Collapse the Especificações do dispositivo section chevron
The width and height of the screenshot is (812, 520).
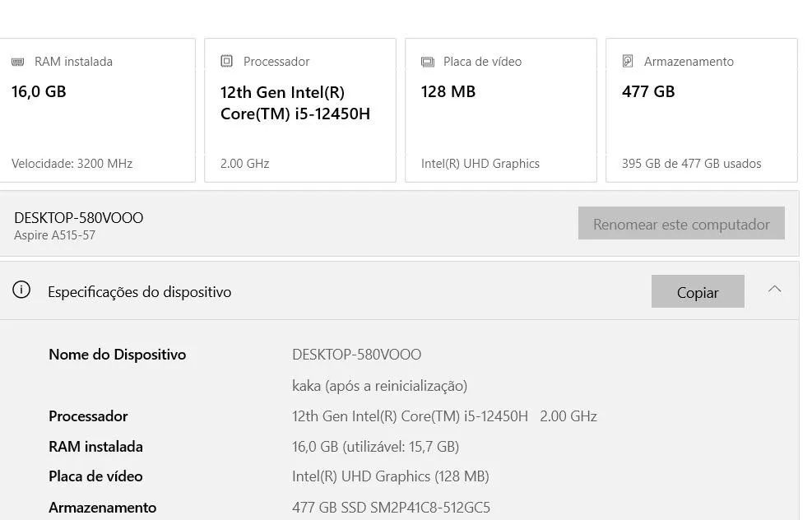(x=774, y=289)
